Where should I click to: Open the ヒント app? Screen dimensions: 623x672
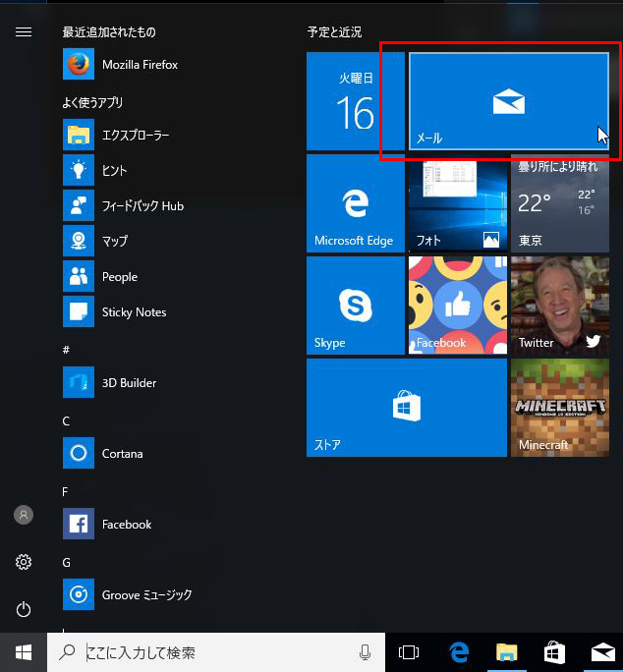coord(95,170)
